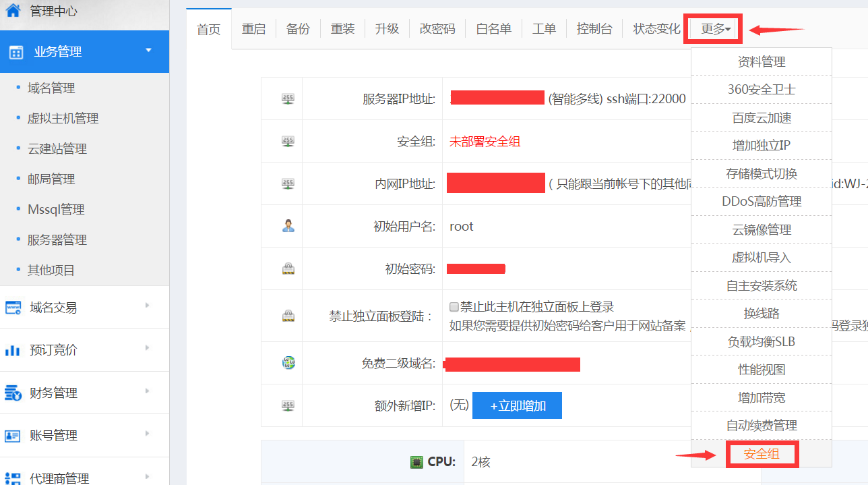
Task: Click the 免费二级域名 globe icon
Action: click(288, 363)
